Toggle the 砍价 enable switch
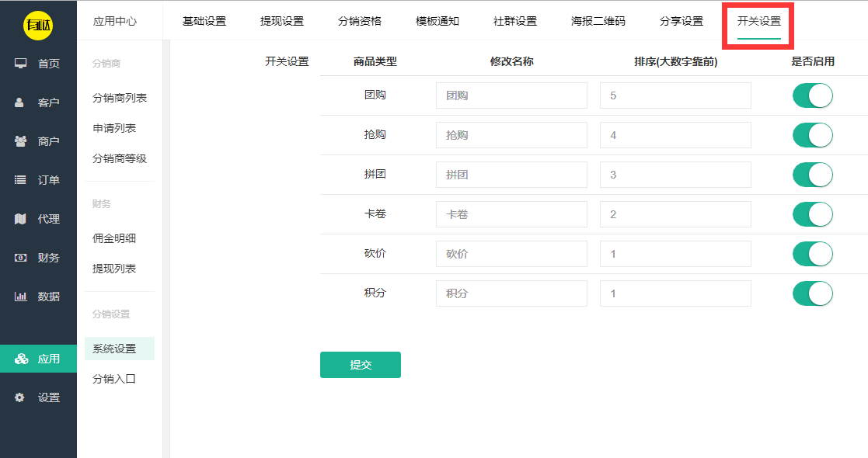The image size is (868, 458). [x=813, y=254]
